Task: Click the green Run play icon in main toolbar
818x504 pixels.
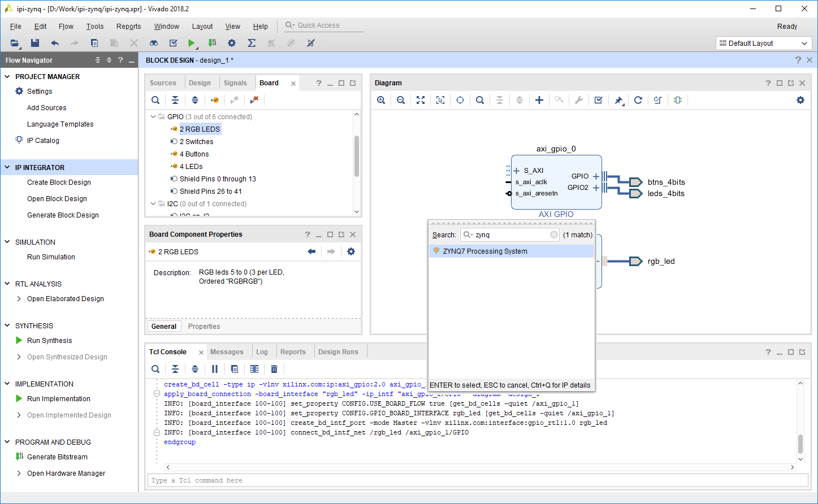Action: [x=192, y=43]
